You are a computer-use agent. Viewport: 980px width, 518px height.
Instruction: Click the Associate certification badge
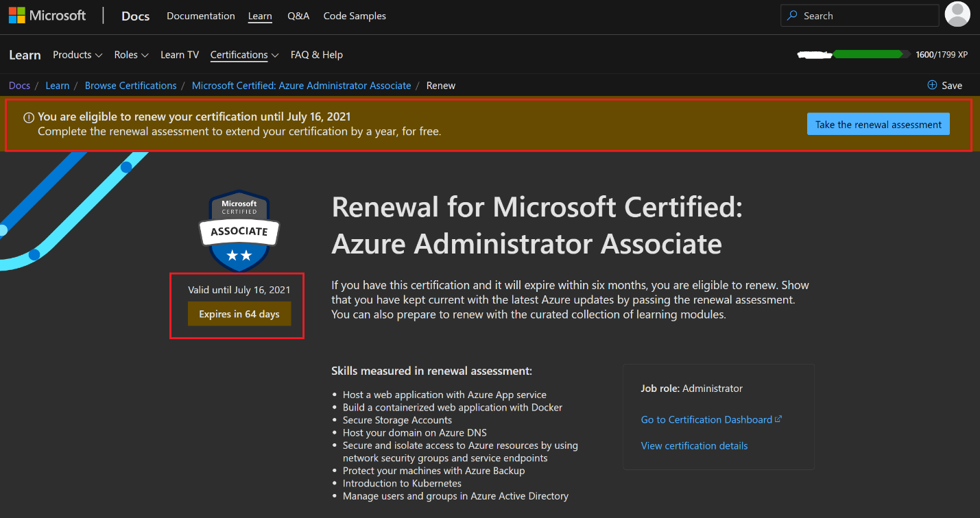pyautogui.click(x=239, y=231)
